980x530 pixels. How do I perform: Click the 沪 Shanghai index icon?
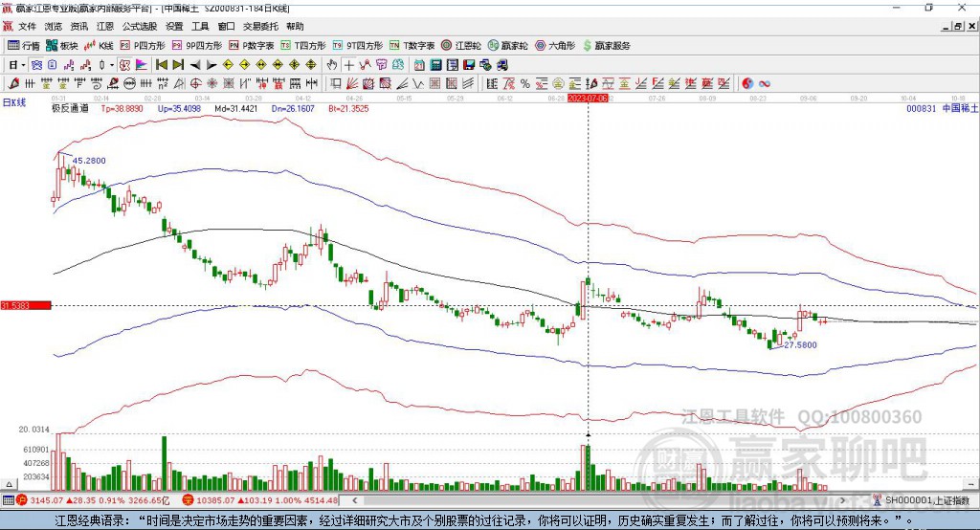tap(22, 500)
